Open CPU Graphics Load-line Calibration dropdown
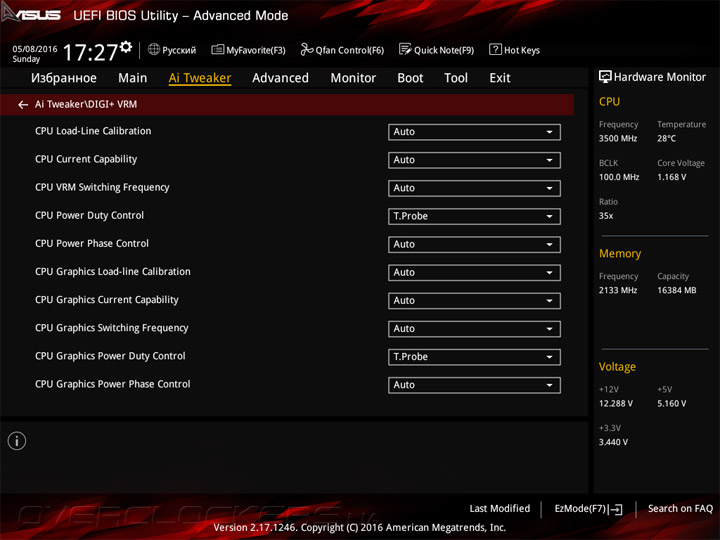Image resolution: width=720 pixels, height=540 pixels. (x=474, y=272)
